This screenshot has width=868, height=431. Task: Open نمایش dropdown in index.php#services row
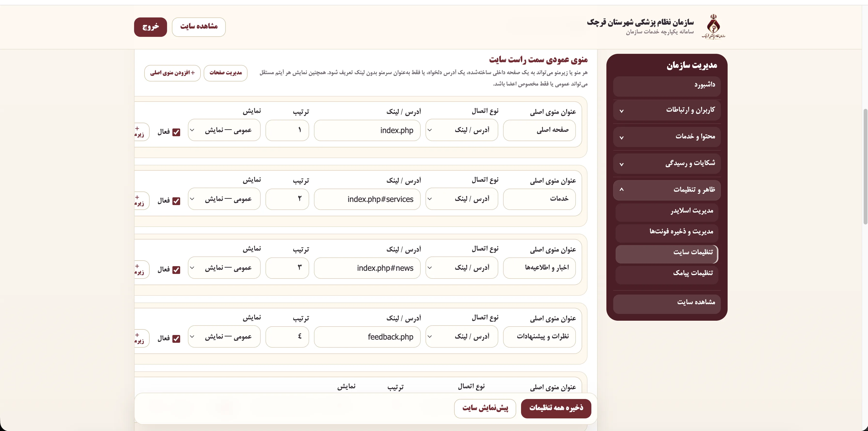[x=224, y=199]
